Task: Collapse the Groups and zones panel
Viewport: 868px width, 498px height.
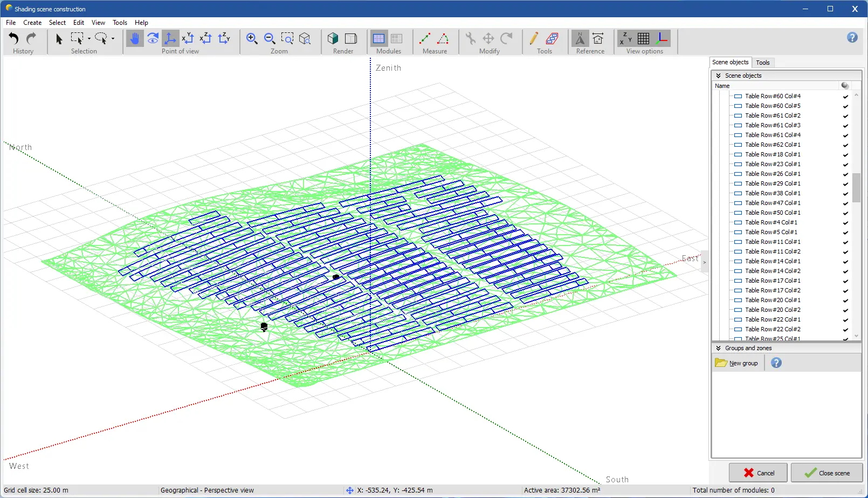Action: click(x=719, y=348)
